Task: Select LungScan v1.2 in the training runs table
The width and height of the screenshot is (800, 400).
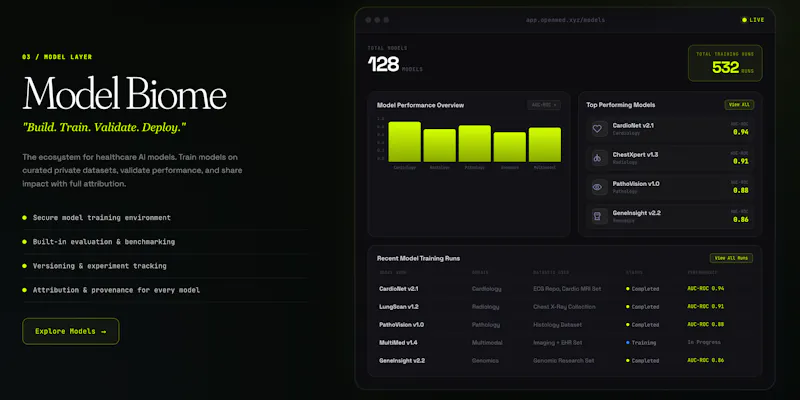Action: 398,307
